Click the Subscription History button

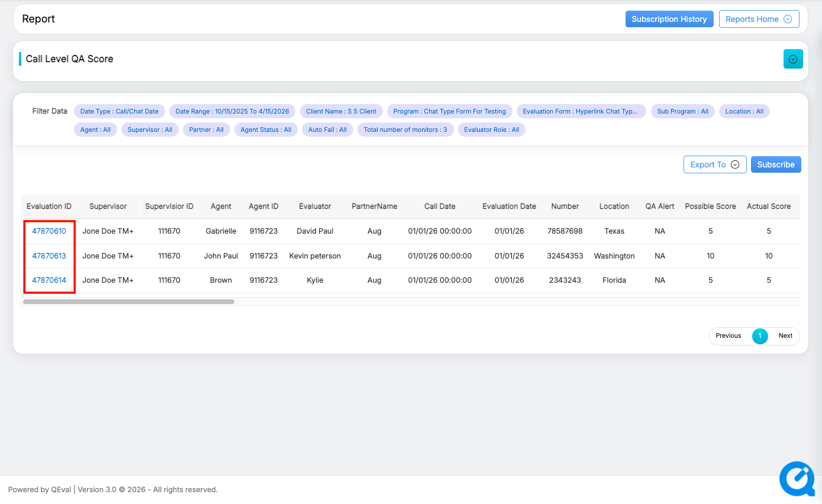pos(669,19)
